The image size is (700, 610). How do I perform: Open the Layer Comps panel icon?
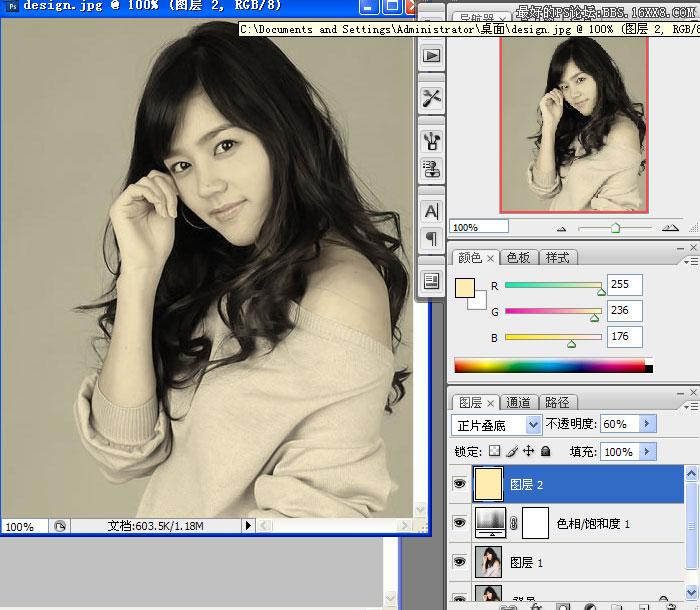431,281
